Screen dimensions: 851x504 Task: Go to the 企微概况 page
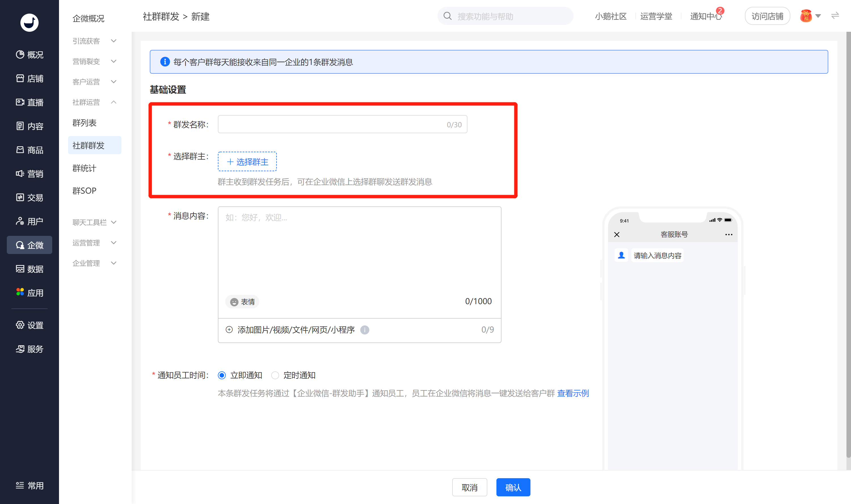[x=89, y=18]
